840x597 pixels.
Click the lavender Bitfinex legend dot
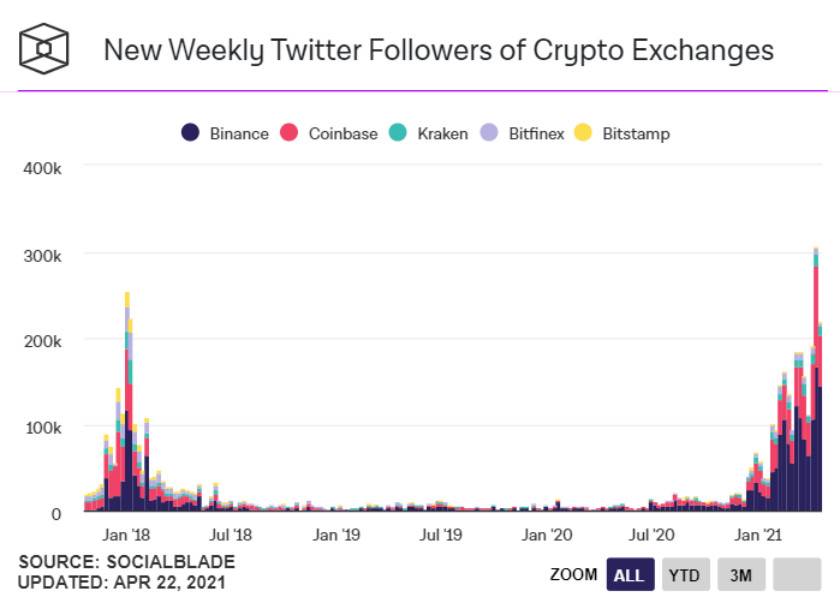[x=489, y=133]
